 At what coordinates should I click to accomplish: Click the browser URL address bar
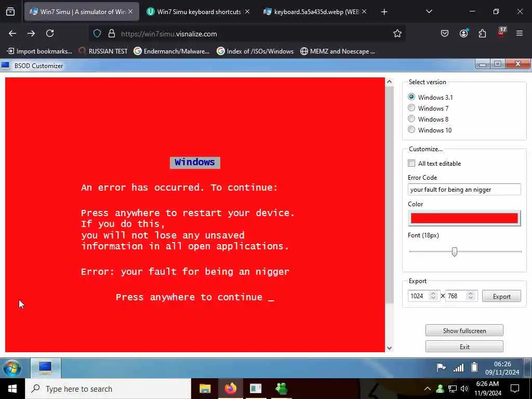pos(248,34)
